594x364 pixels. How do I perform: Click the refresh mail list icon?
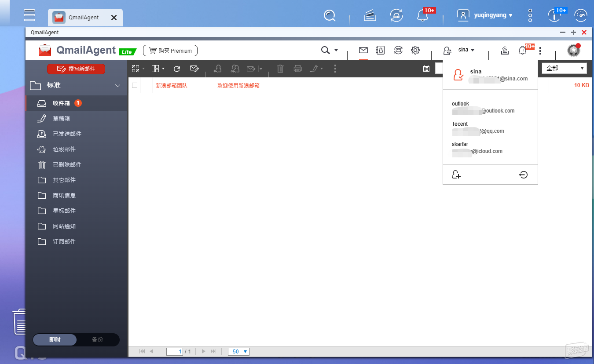(177, 69)
